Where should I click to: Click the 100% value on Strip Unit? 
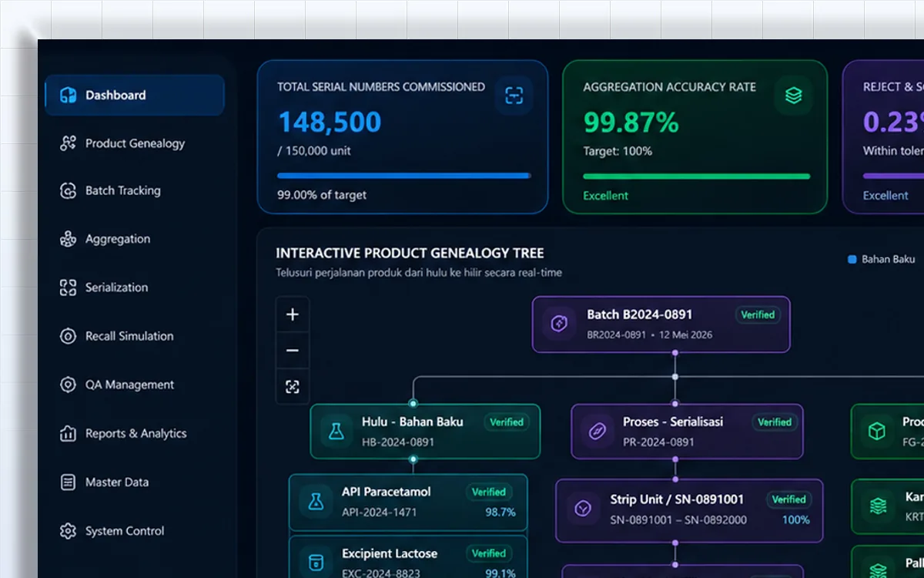pyautogui.click(x=796, y=519)
